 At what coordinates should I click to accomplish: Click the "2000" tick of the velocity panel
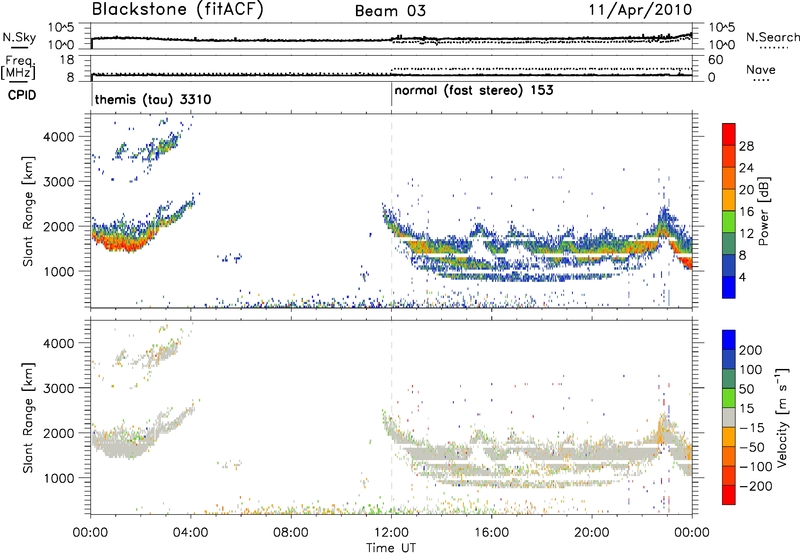58,433
